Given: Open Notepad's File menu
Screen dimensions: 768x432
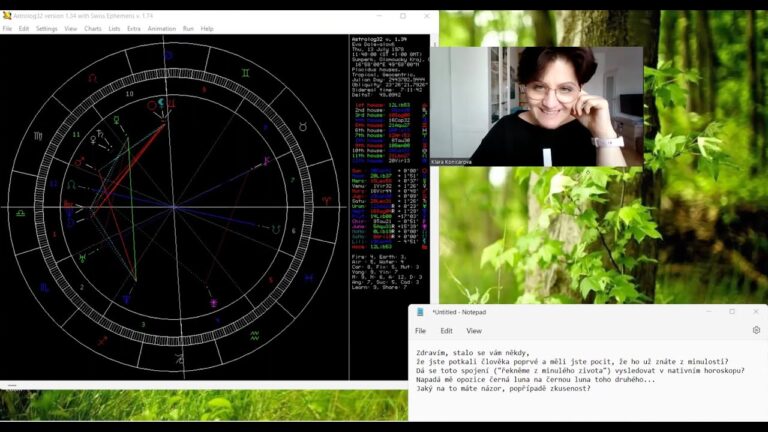Looking at the screenshot, I should (421, 330).
